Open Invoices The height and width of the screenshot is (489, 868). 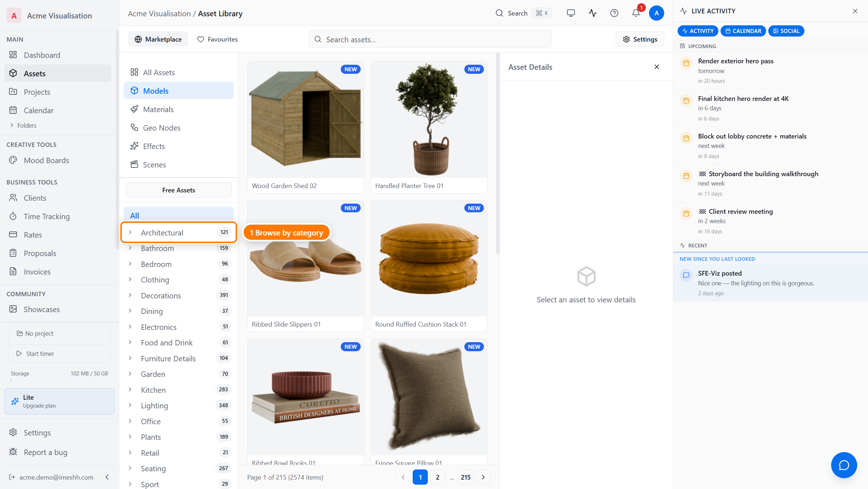coord(58,272)
